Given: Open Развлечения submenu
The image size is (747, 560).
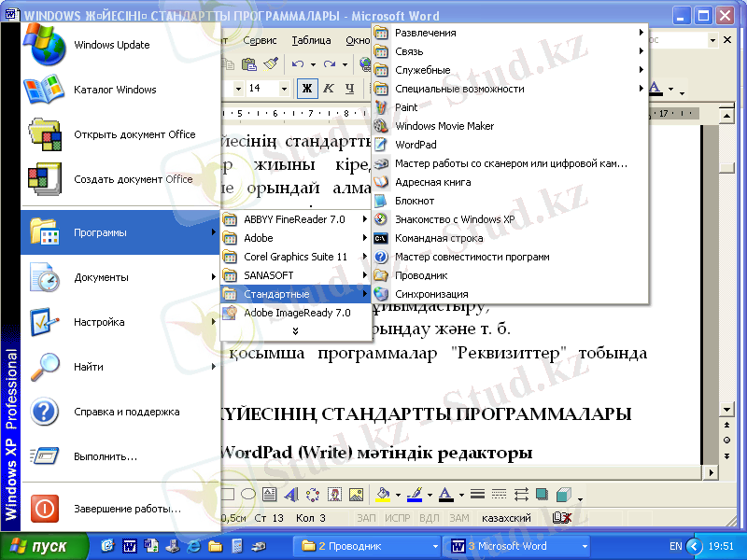Looking at the screenshot, I should tap(510, 33).
